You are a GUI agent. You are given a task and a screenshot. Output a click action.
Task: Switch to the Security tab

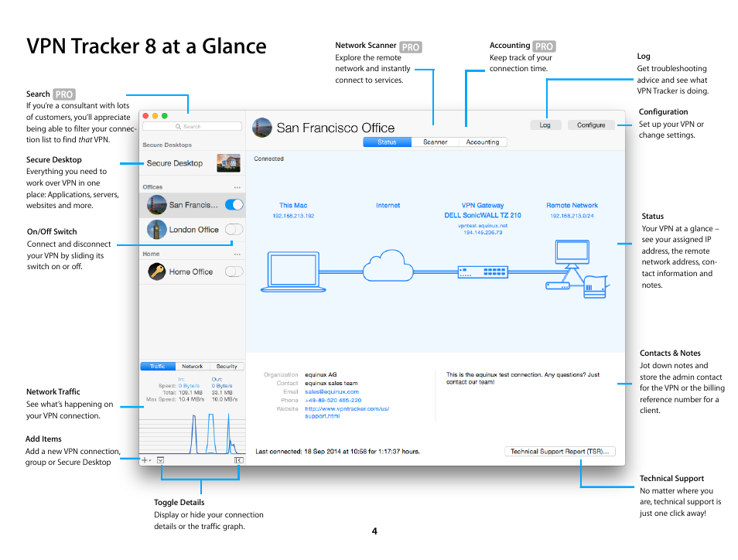(x=227, y=366)
